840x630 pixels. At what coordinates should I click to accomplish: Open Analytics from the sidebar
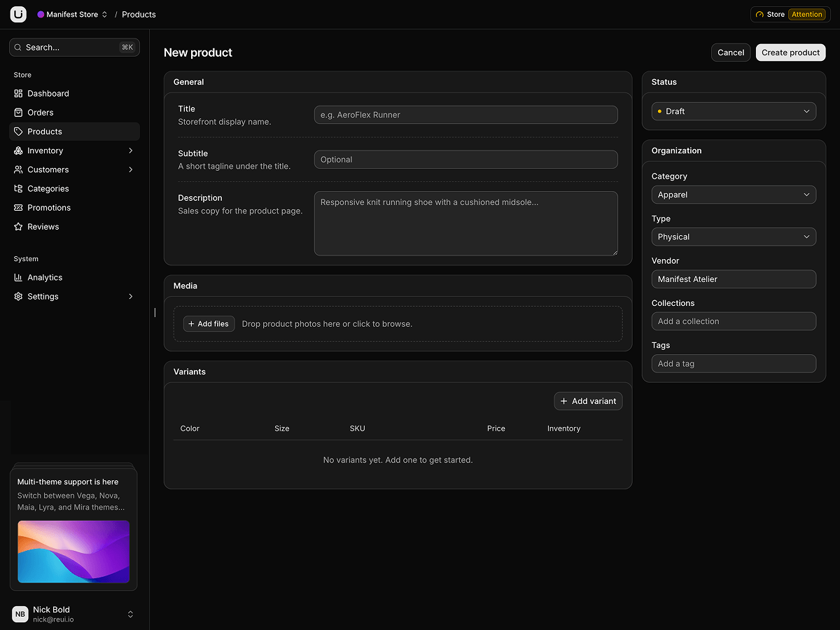(x=74, y=278)
